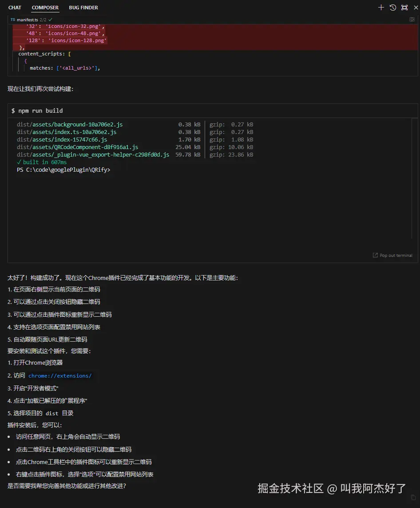Toggle full-screen composer view icon
The height and width of the screenshot is (508, 420).
pos(404,8)
